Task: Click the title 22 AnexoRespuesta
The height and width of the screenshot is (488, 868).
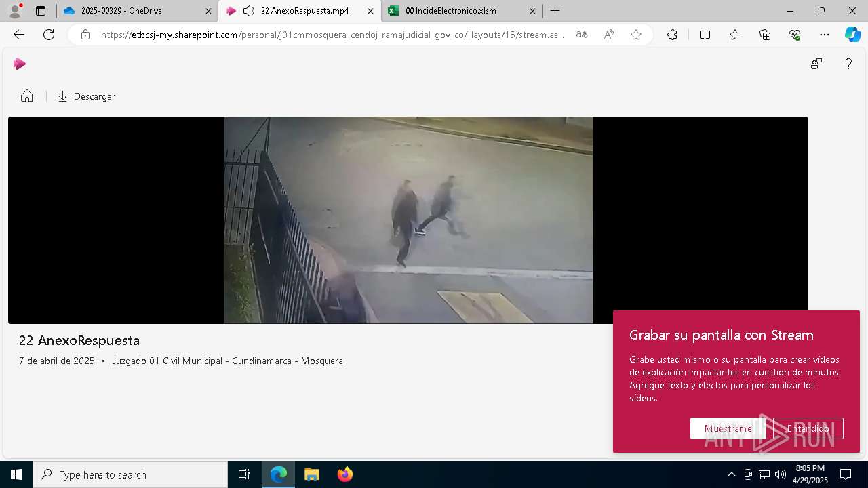Action: pos(79,340)
